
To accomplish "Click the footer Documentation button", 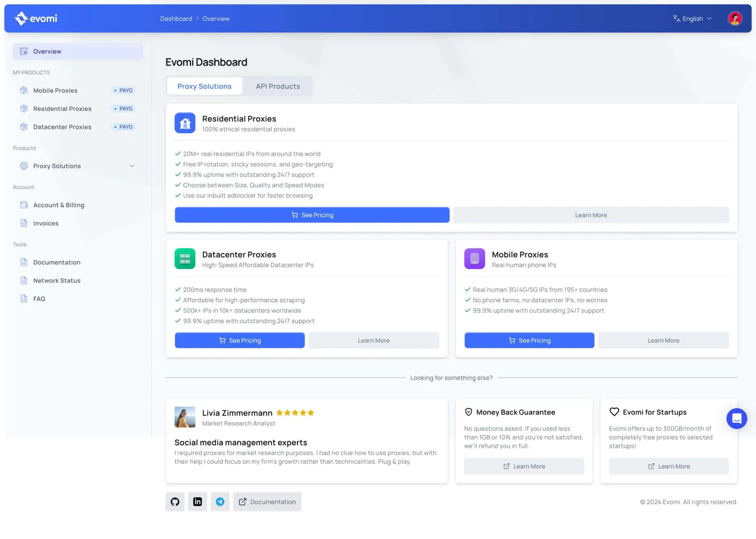I will [267, 501].
